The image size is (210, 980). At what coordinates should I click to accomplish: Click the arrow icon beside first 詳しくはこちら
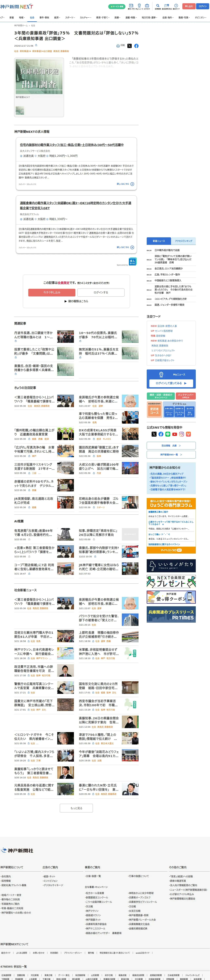(132, 184)
